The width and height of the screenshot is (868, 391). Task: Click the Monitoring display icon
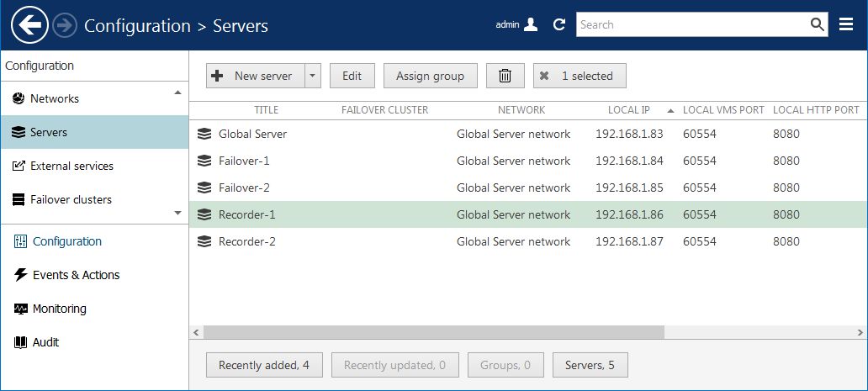pos(20,309)
